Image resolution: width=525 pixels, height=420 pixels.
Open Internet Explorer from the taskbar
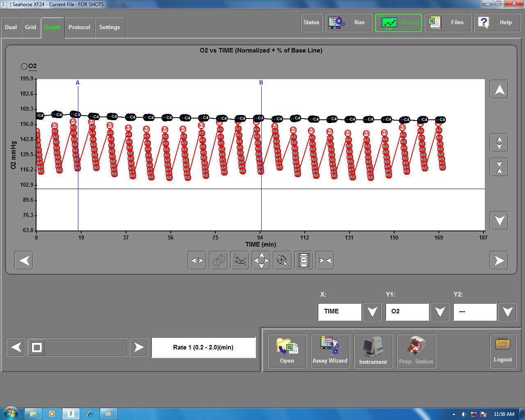(x=90, y=414)
